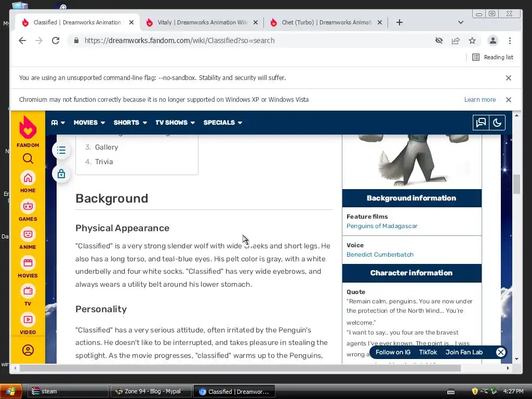Open wiki discussions icon in header
The image size is (532, 399).
coord(481,123)
